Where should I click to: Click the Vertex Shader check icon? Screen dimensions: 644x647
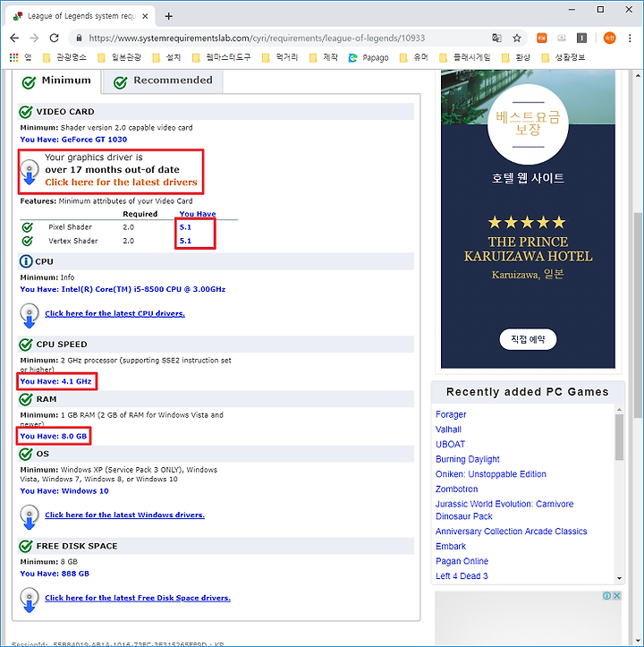pyautogui.click(x=27, y=241)
